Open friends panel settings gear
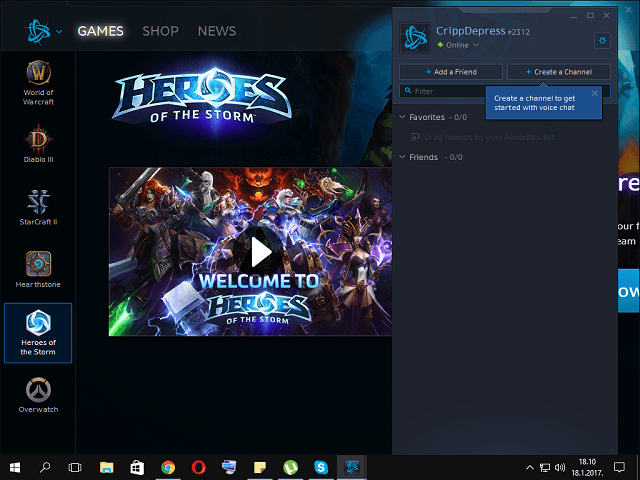 point(602,40)
